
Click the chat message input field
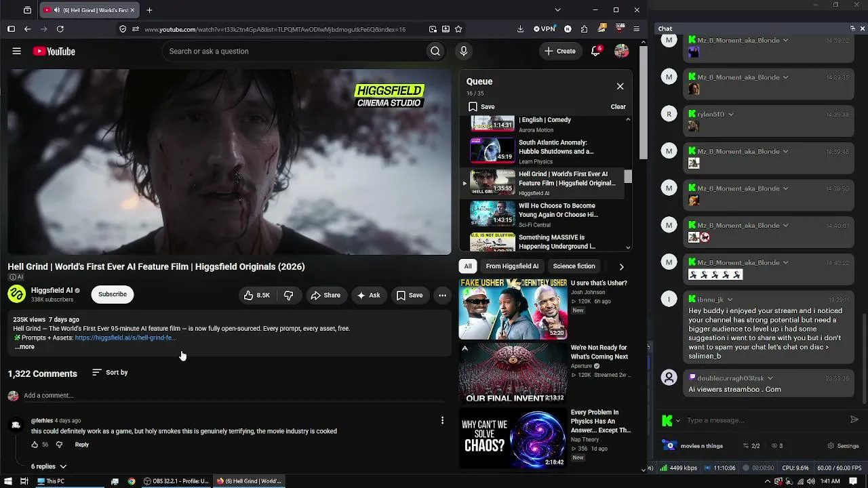765,420
